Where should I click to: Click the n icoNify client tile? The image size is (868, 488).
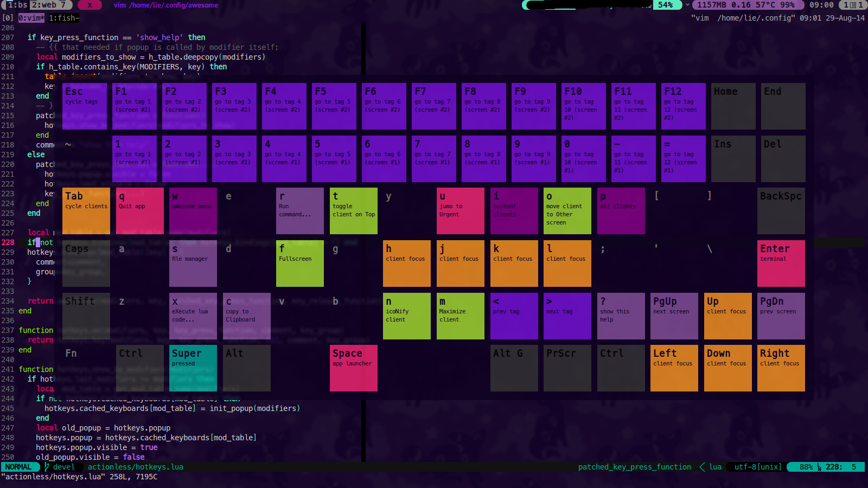[x=407, y=316]
